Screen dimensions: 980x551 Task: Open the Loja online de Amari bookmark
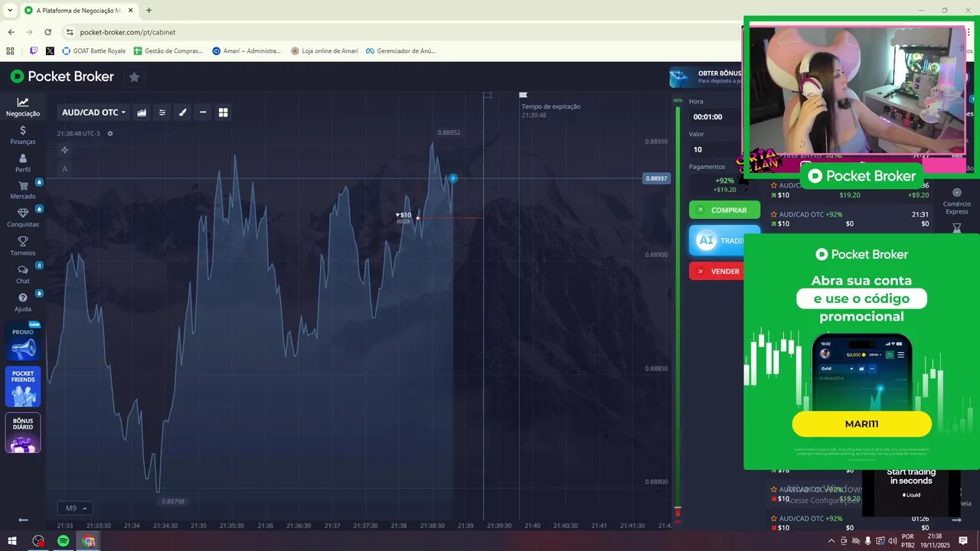[x=325, y=51]
